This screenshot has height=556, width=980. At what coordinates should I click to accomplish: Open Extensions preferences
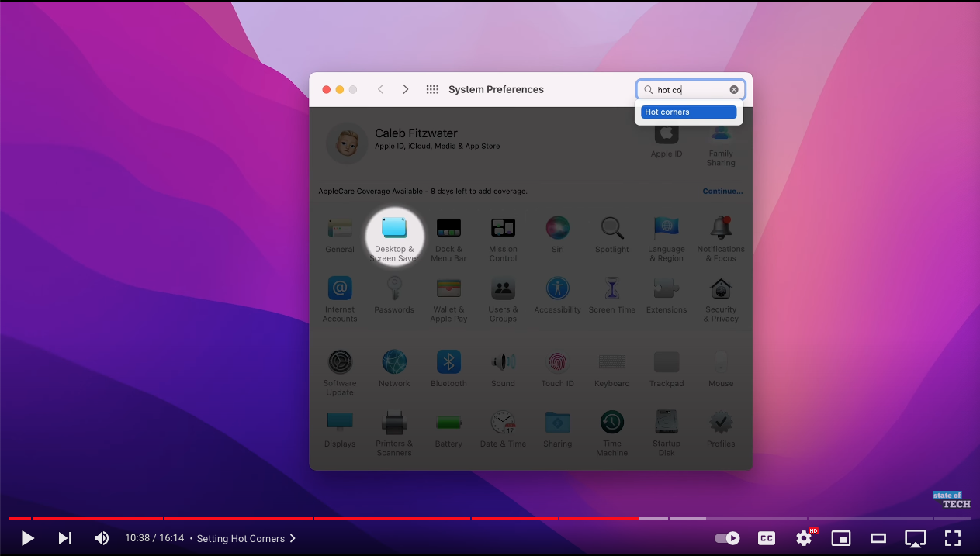667,288
